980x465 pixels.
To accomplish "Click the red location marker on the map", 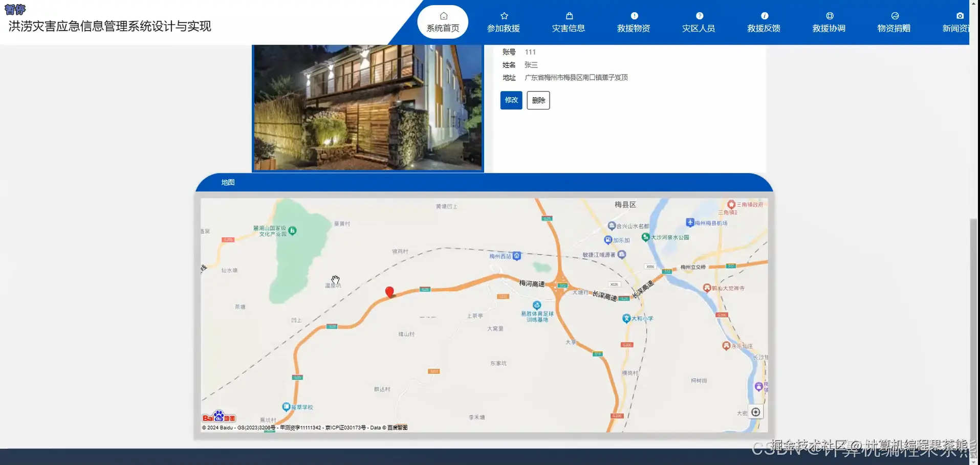I will (389, 292).
